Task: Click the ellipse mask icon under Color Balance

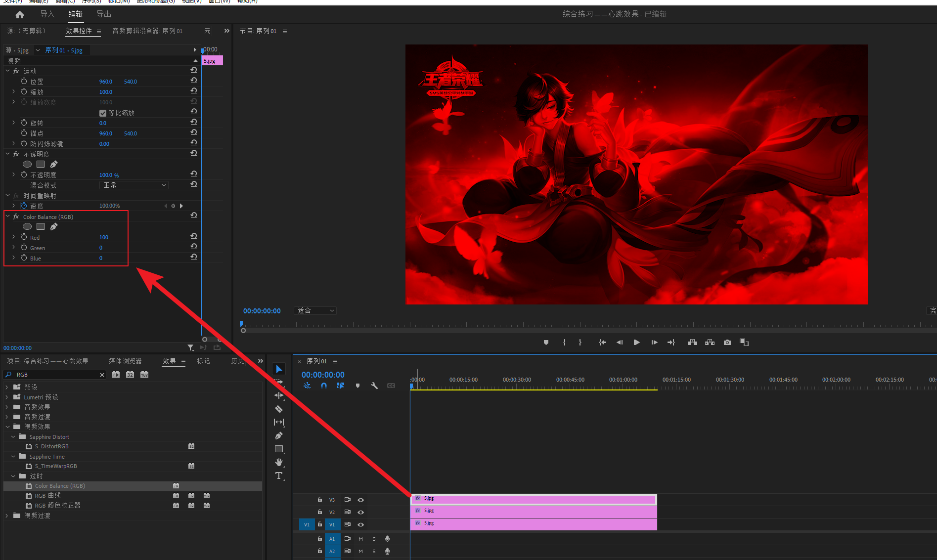Action: (27, 226)
